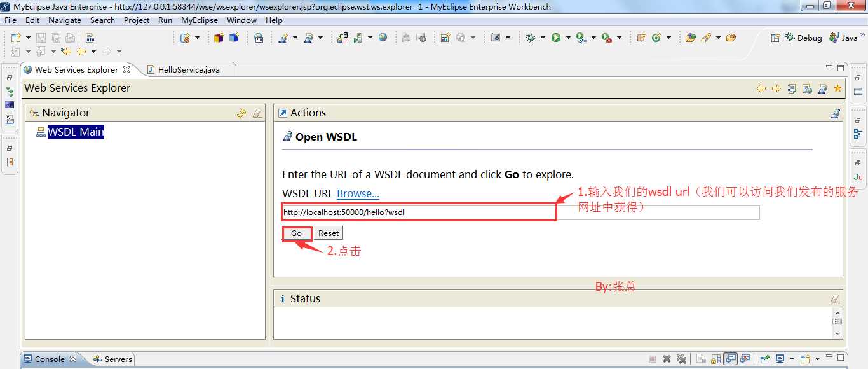
Task: Switch to the Servers tab
Action: point(112,359)
